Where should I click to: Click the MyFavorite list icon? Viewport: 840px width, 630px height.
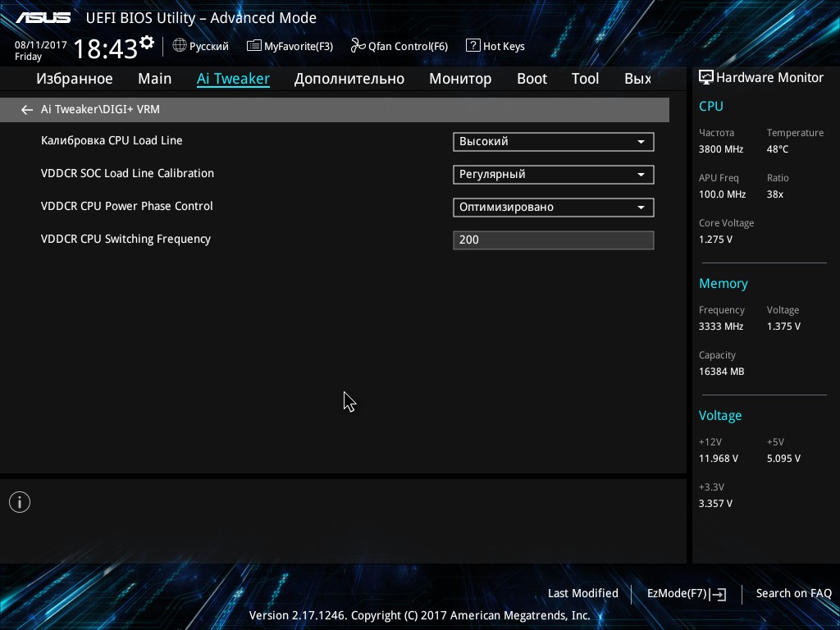[254, 46]
